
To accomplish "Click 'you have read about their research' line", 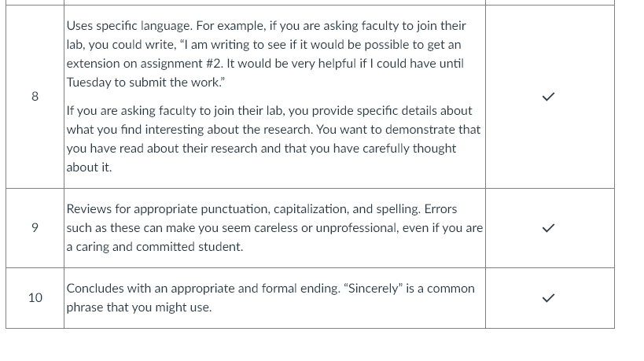I will pos(261,149).
